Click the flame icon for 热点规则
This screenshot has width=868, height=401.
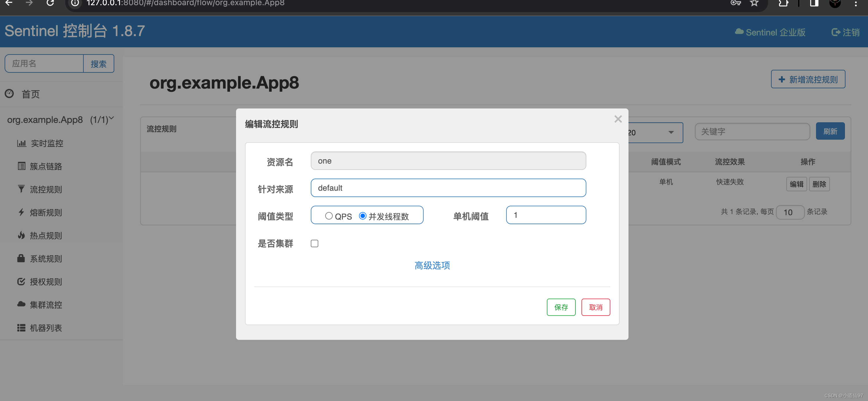click(x=21, y=235)
